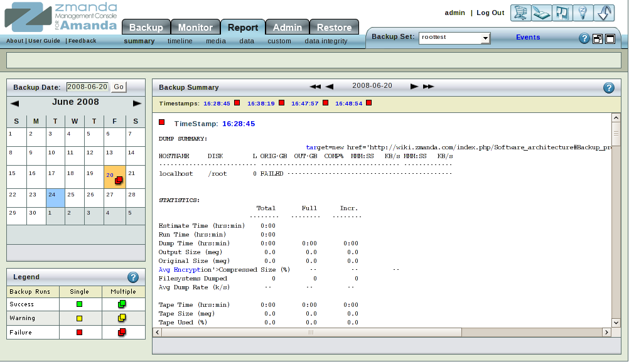Open the About link
629x364 pixels.
(15, 41)
